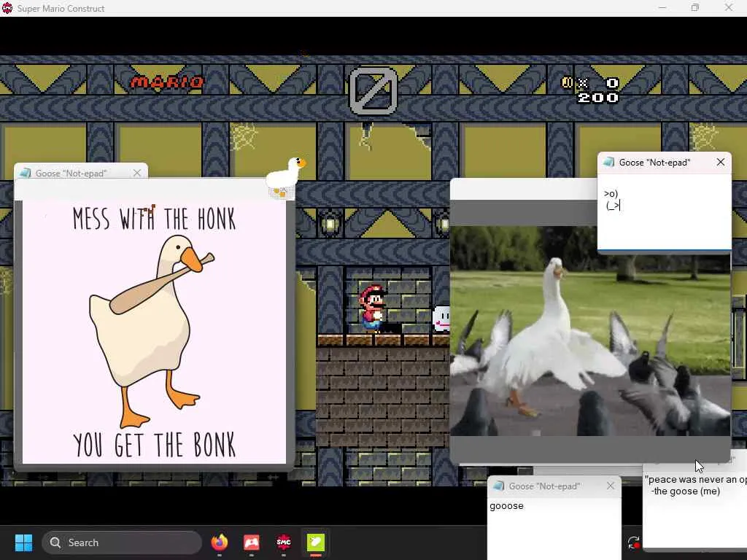Click the "gooose" window's title bar icon

[x=498, y=486]
